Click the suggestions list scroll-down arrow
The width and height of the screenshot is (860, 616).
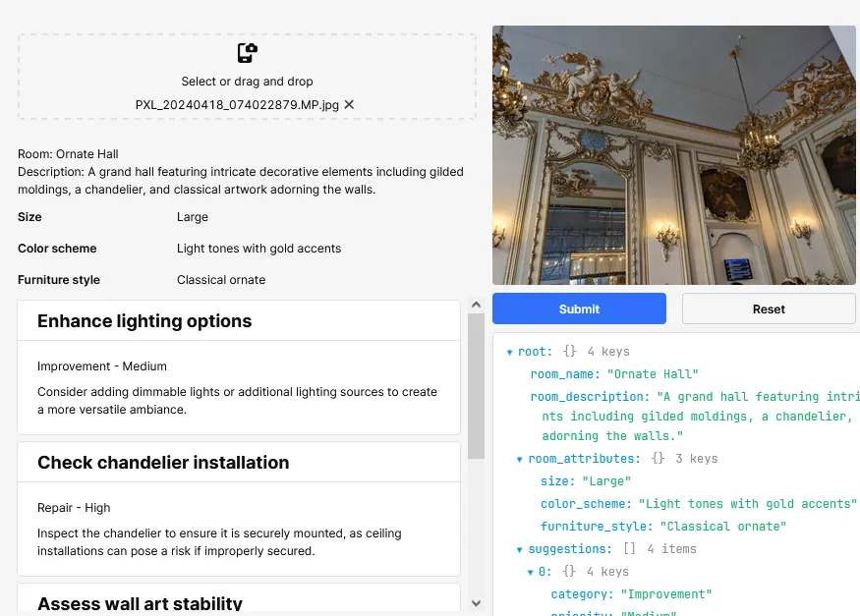click(476, 603)
